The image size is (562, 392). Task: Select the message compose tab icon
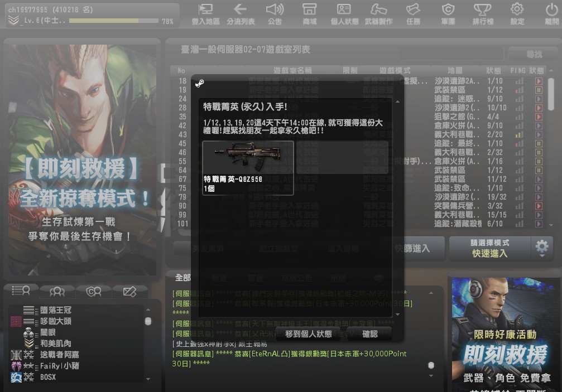click(x=129, y=292)
